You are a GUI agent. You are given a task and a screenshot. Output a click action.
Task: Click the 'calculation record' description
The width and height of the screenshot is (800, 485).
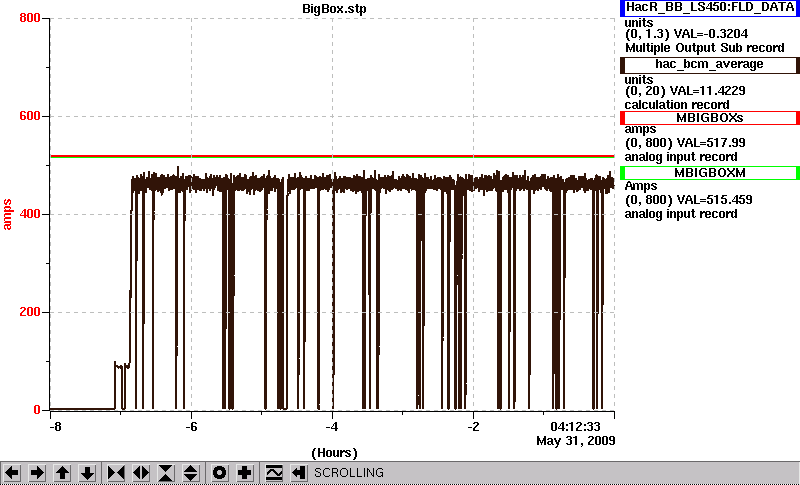(x=677, y=105)
